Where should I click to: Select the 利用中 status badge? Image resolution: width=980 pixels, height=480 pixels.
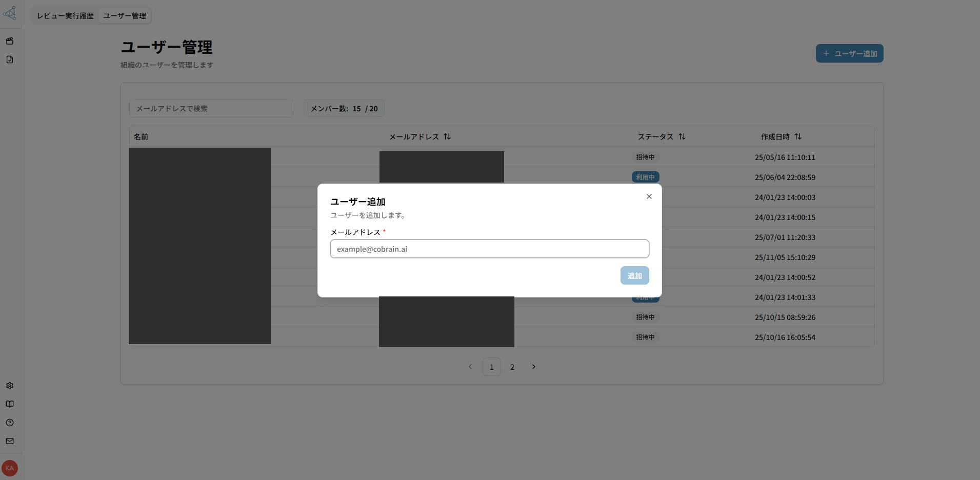point(645,177)
